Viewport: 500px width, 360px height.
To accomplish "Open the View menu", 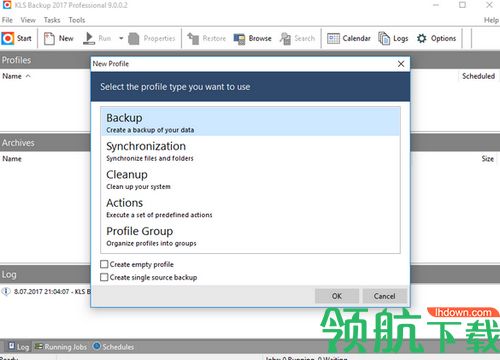I will 28,20.
